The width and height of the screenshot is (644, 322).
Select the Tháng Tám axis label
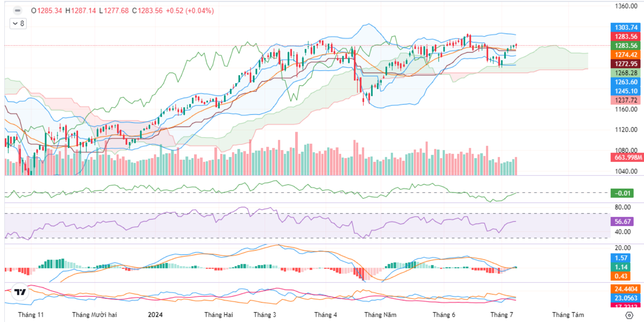(x=568, y=315)
